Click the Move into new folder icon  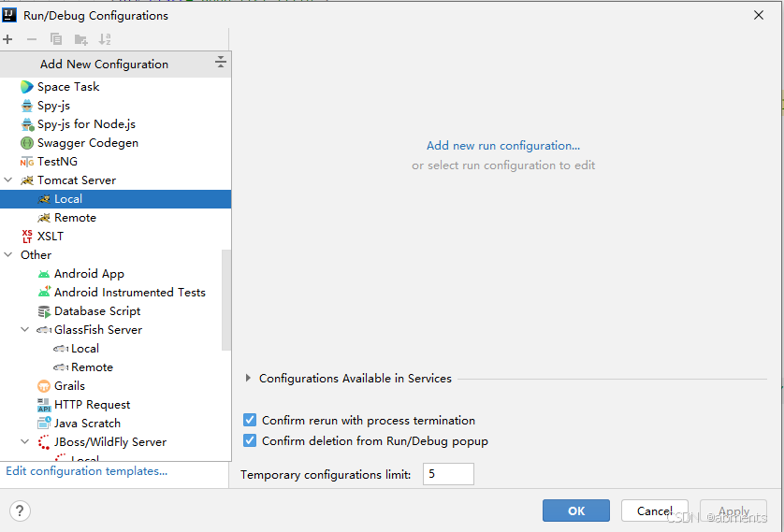tap(81, 39)
